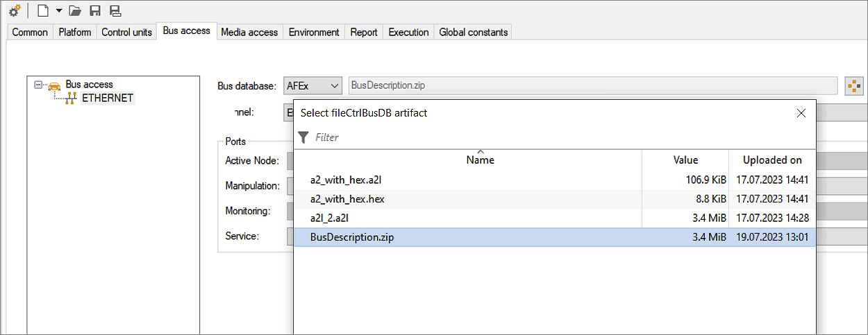The width and height of the screenshot is (868, 335).
Task: Select the ETHERNET tree item
Action: pyautogui.click(x=108, y=98)
